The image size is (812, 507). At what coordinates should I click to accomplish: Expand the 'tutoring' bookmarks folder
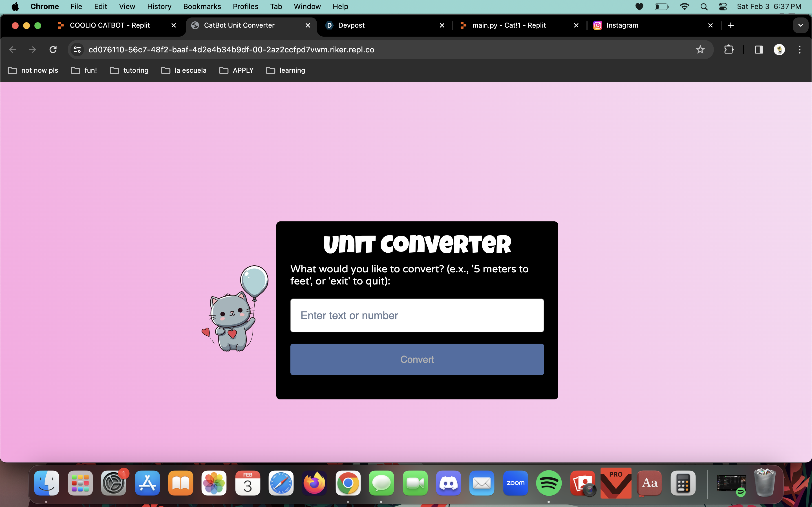[x=129, y=70]
